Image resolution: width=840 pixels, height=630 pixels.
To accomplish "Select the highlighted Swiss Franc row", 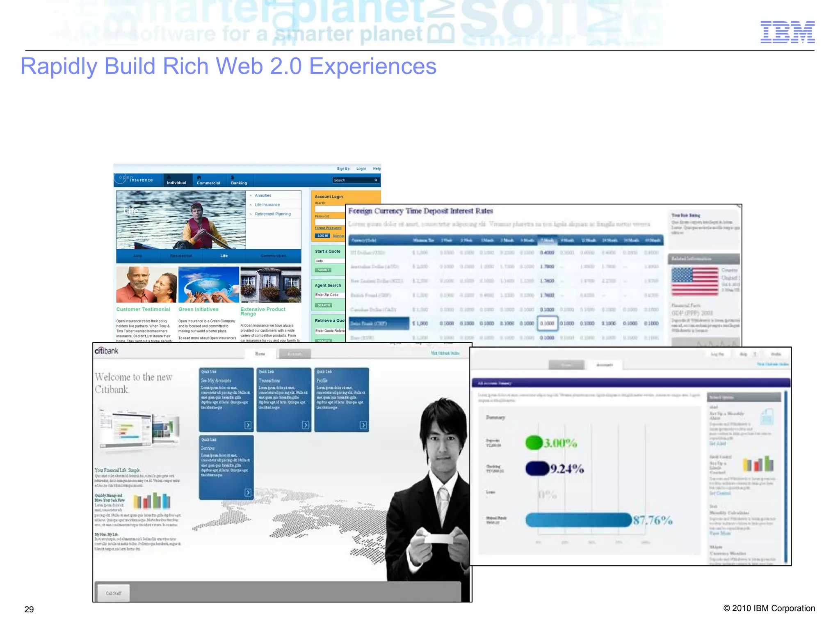I will pyautogui.click(x=505, y=323).
